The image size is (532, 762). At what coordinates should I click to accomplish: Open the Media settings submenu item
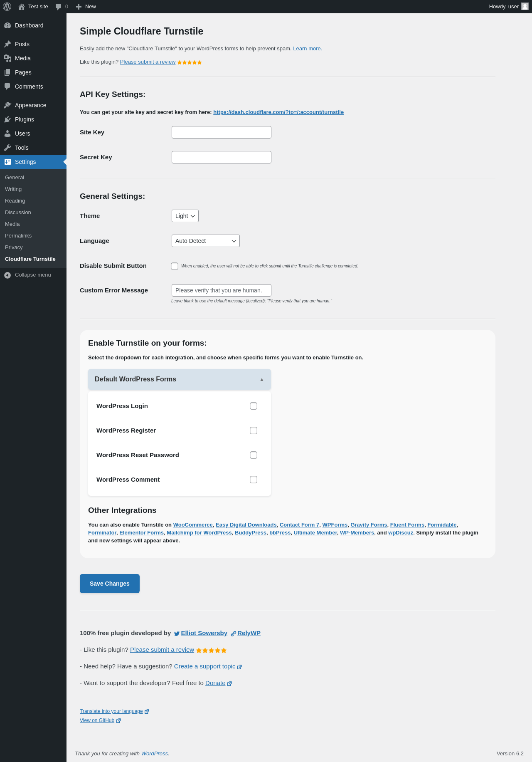click(12, 224)
